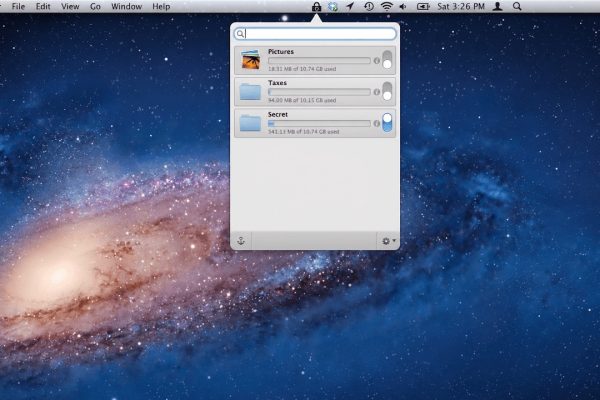600x400 pixels.
Task: Open the Help menu
Action: click(x=161, y=7)
